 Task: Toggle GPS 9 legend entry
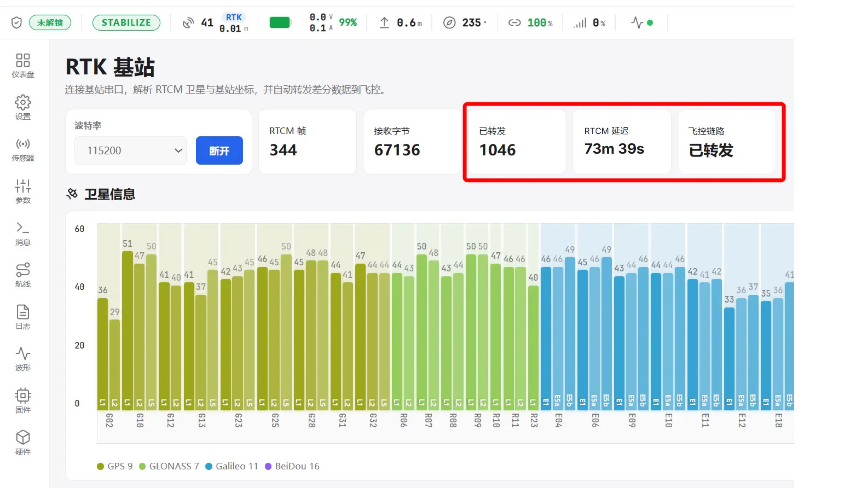point(115,466)
